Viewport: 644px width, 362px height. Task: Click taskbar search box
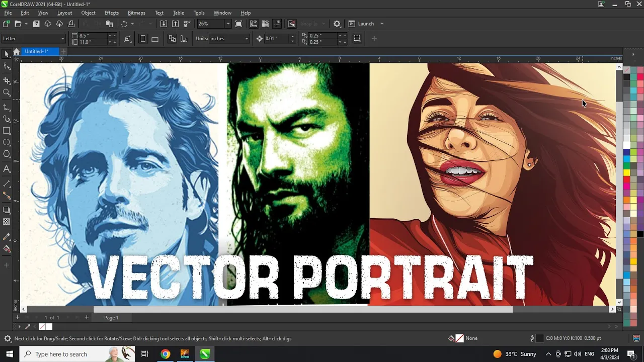pyautogui.click(x=78, y=354)
